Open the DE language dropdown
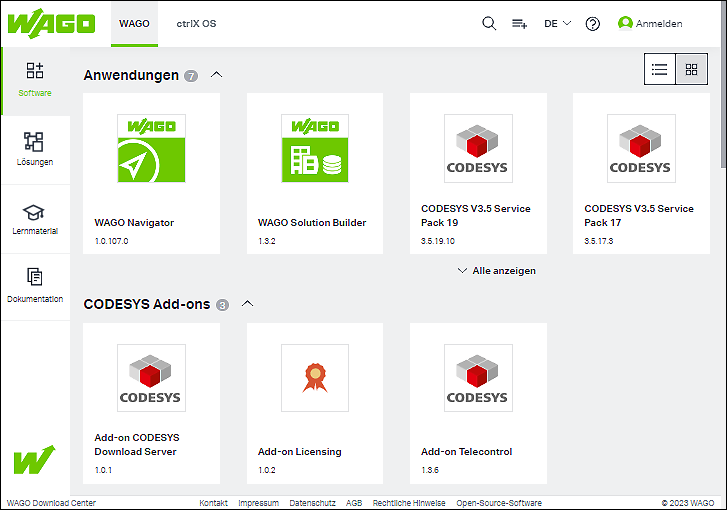 point(557,24)
